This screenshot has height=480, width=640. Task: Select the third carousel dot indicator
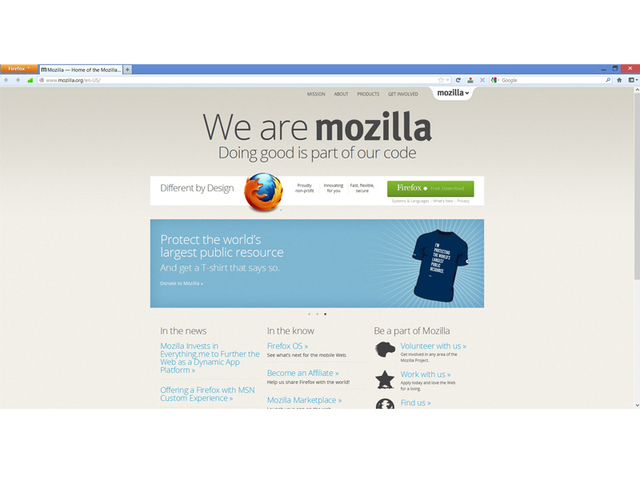(325, 314)
